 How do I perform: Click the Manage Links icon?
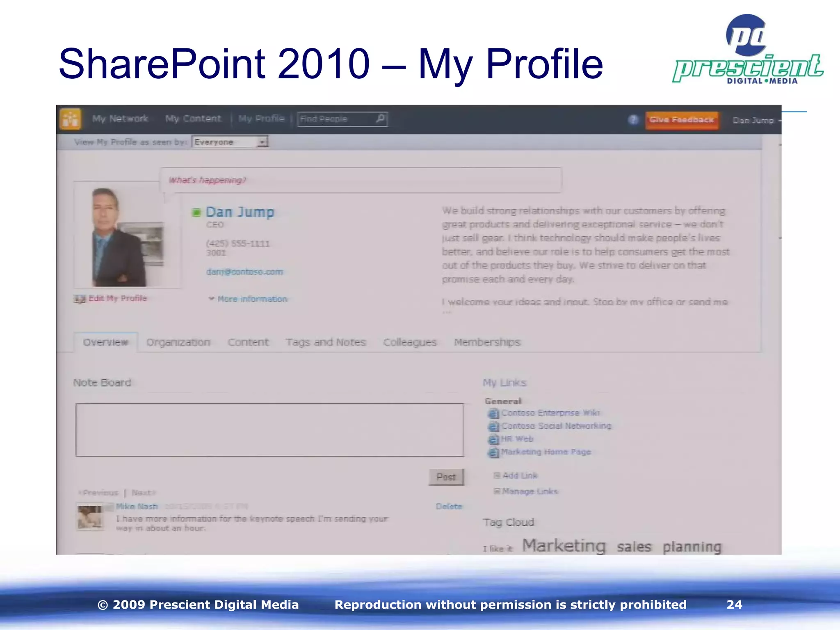pos(497,491)
